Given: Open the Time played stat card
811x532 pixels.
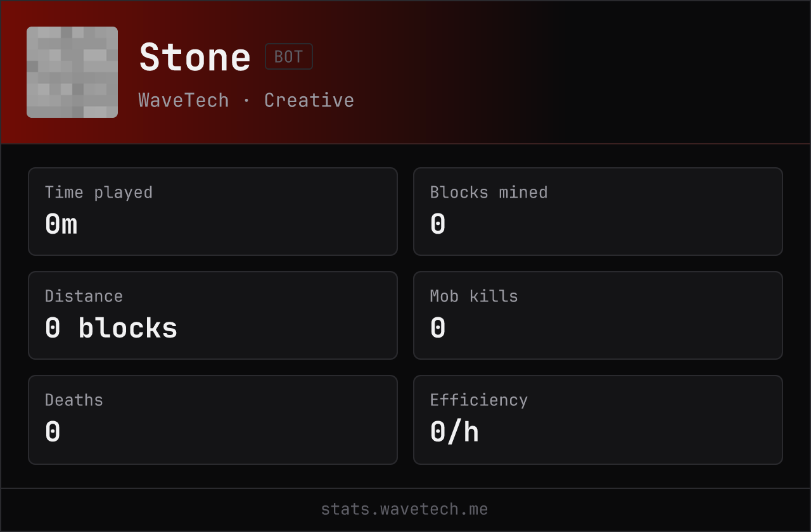Looking at the screenshot, I should [213, 212].
